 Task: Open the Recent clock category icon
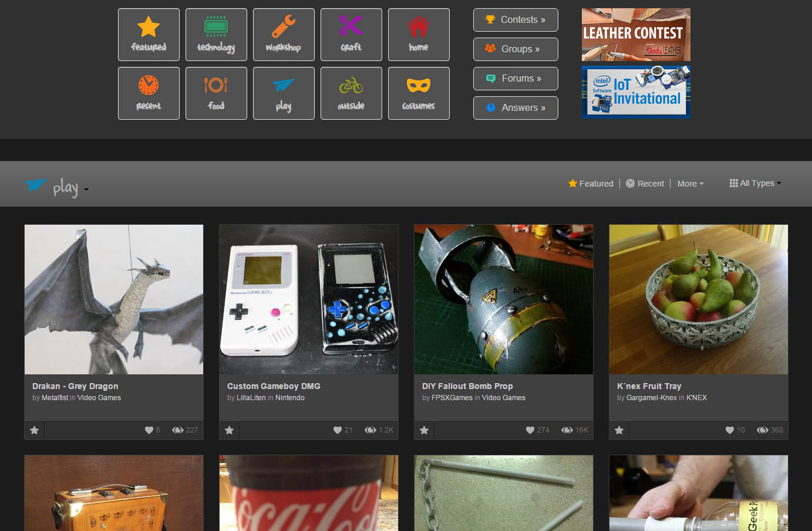(149, 93)
